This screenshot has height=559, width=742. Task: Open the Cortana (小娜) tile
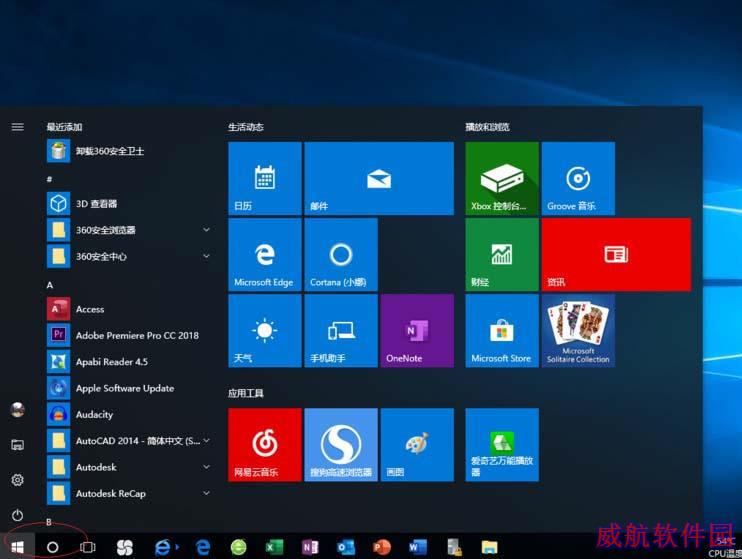click(341, 254)
